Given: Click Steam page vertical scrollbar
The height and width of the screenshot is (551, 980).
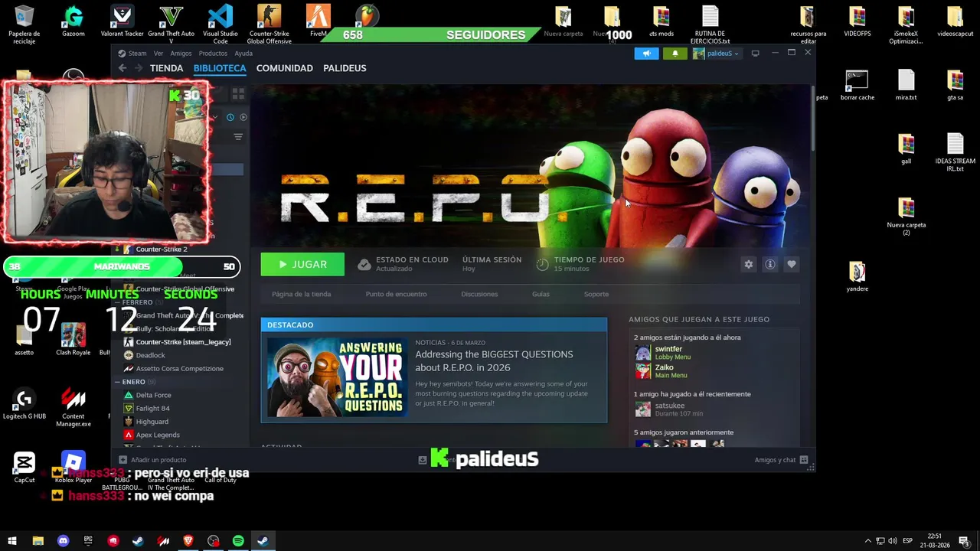Looking at the screenshot, I should [812, 119].
